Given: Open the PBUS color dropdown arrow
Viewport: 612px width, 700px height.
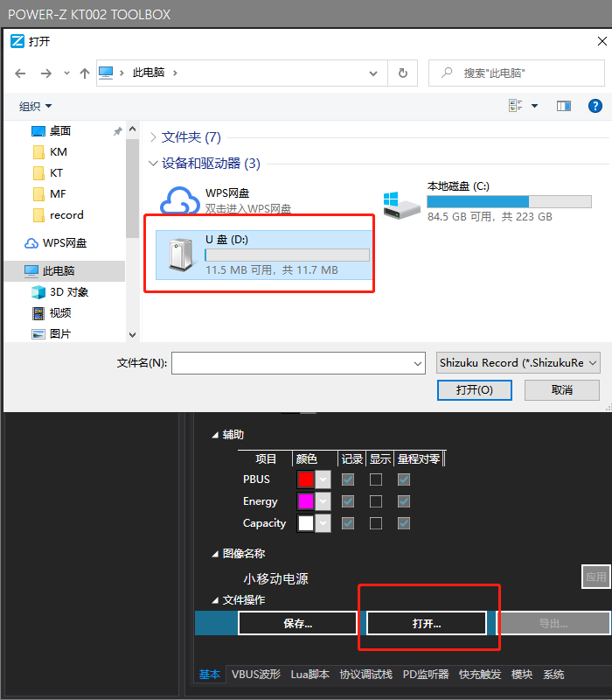Looking at the screenshot, I should pos(323,479).
